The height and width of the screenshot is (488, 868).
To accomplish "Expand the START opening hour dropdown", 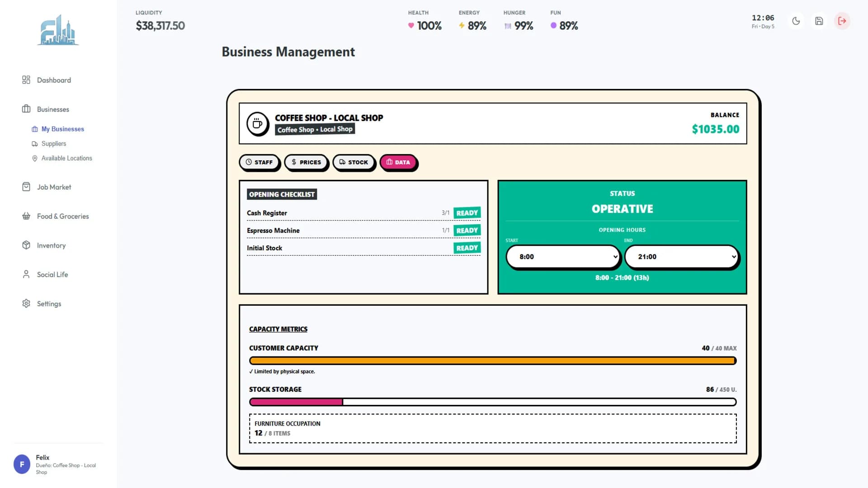I will click(x=563, y=257).
